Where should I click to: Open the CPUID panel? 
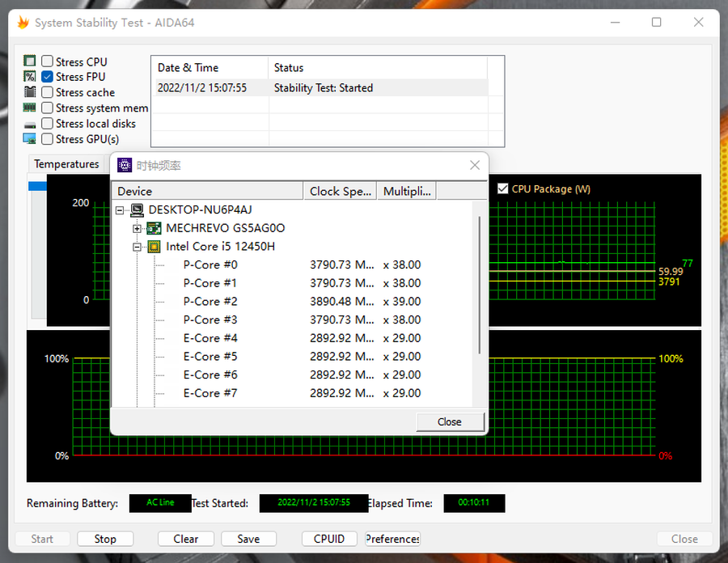click(328, 539)
